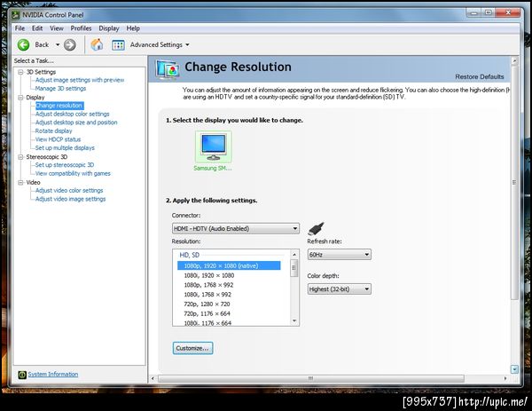Select 720p, 1280 × 720 resolution

click(207, 304)
